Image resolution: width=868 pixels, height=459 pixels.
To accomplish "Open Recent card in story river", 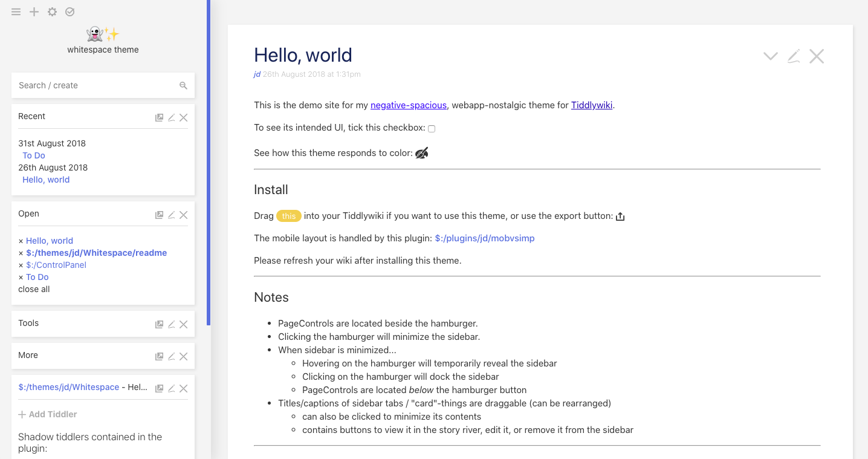I will [x=160, y=118].
